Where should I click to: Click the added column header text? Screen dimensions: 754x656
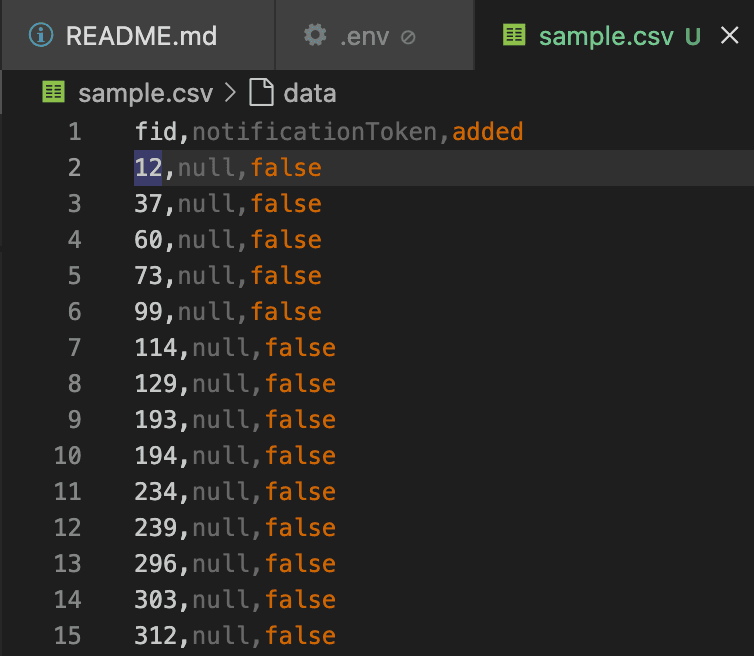coord(488,132)
